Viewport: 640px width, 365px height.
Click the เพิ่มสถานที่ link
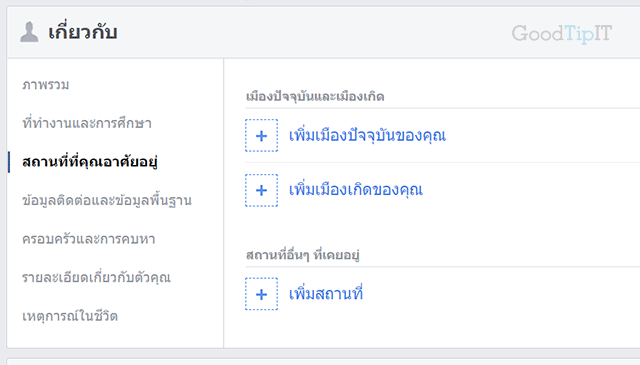(x=326, y=294)
